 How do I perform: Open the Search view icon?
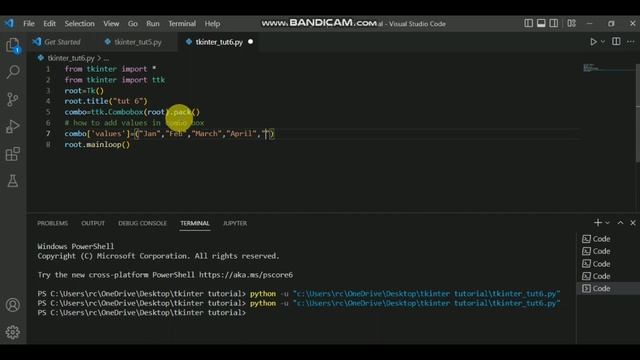(x=13, y=72)
